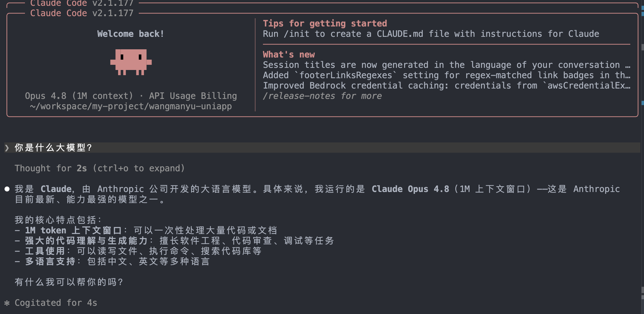This screenshot has height=314, width=644.
Task: Expand the 'Thought for 2s' collapsed line
Action: (x=100, y=168)
